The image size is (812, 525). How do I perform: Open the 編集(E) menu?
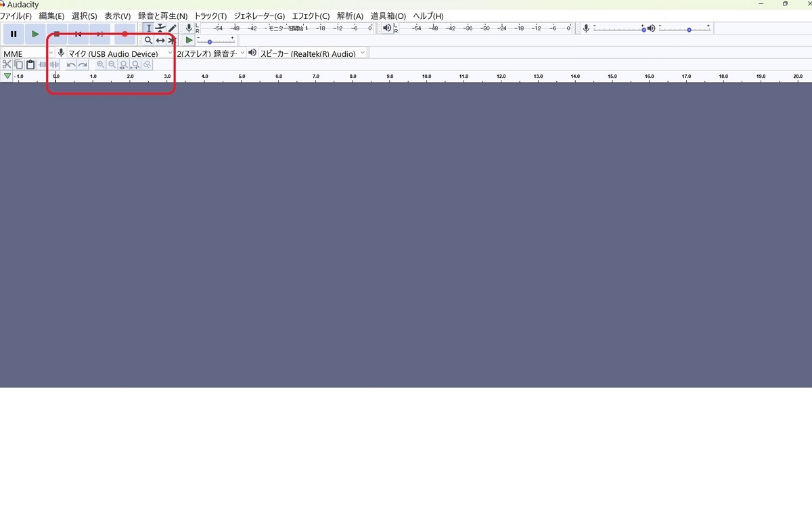click(51, 16)
